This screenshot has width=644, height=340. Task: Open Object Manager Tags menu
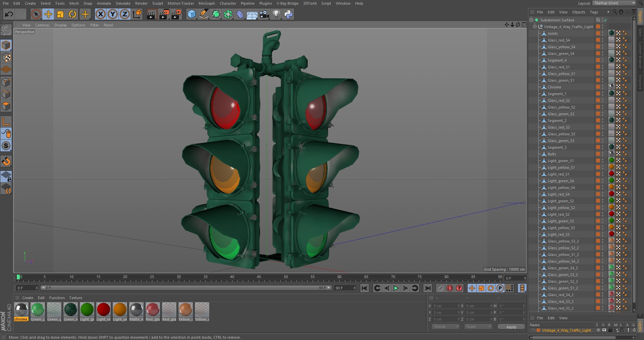tap(594, 12)
